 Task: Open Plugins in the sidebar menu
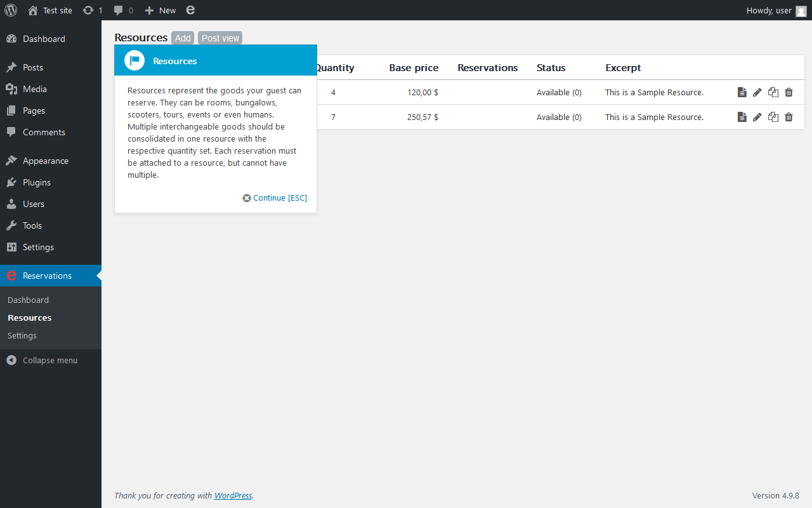tap(37, 182)
